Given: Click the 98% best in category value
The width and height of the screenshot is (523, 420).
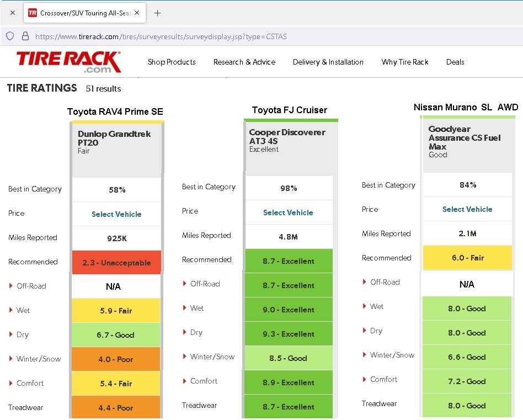Looking at the screenshot, I should coord(289,188).
